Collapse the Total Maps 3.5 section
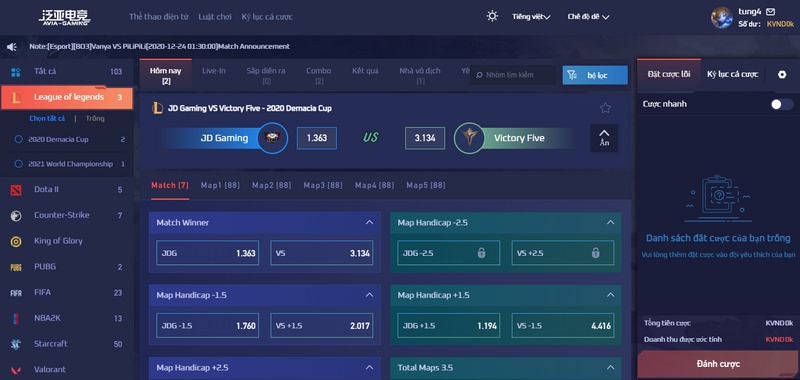 [610, 367]
